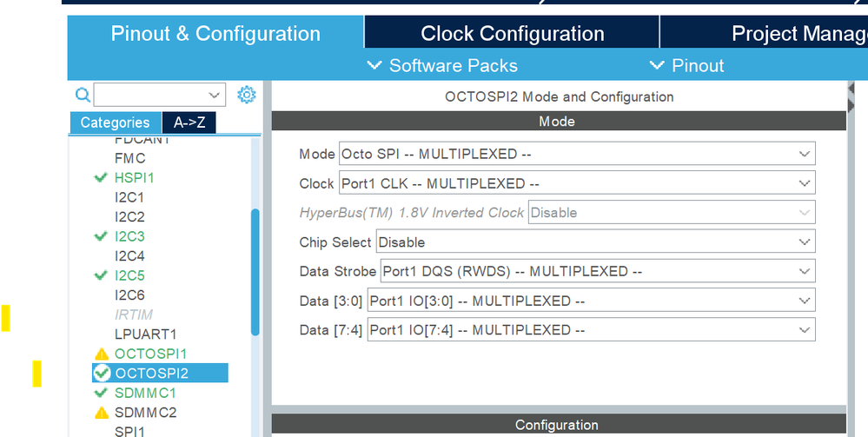Click the OCTOSPI2 checkmark circle icon
Image resolution: width=868 pixels, height=437 pixels.
pyautogui.click(x=102, y=374)
